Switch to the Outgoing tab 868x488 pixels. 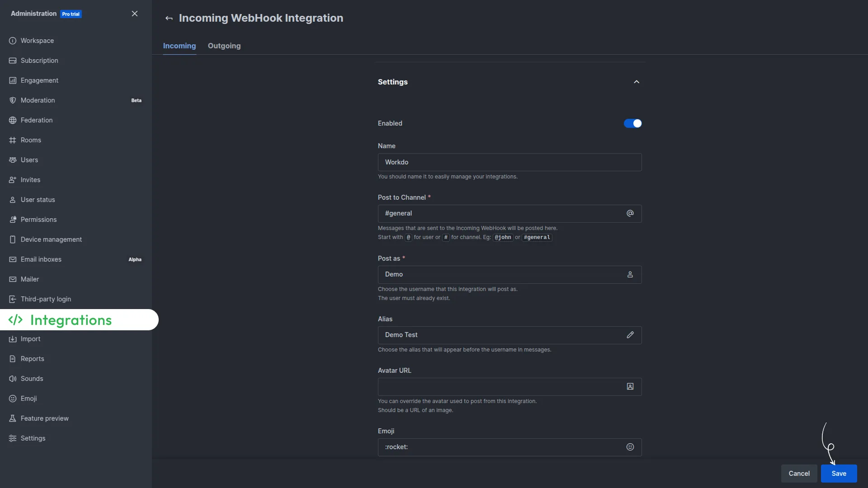(x=225, y=46)
